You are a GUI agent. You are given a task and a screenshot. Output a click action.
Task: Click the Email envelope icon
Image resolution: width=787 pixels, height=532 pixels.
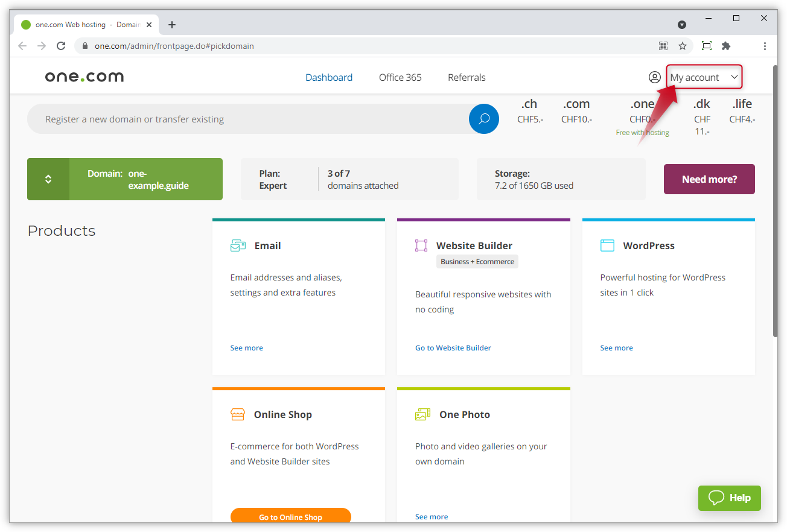coord(238,245)
